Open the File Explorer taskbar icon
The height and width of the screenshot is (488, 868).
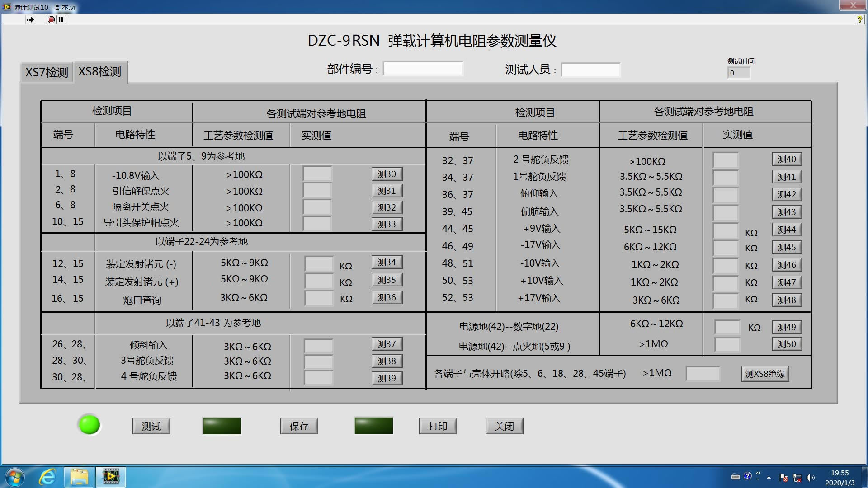tap(79, 477)
